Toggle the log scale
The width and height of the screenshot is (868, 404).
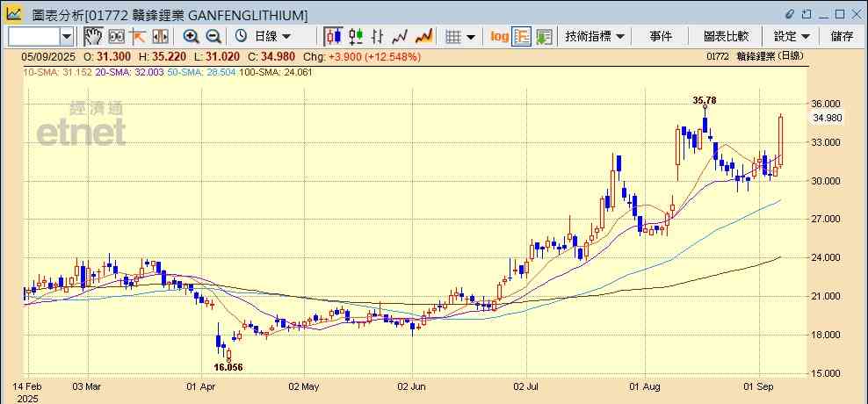(x=499, y=37)
